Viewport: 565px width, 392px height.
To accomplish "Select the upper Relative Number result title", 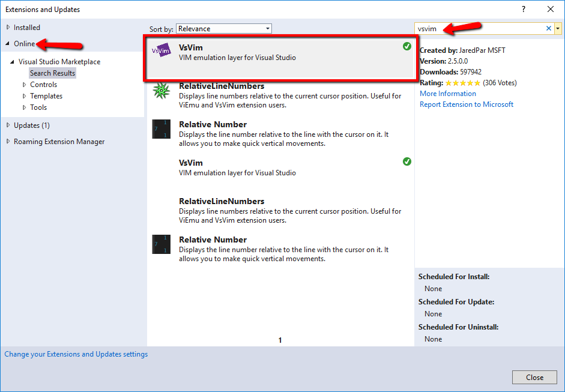I will pyautogui.click(x=213, y=125).
